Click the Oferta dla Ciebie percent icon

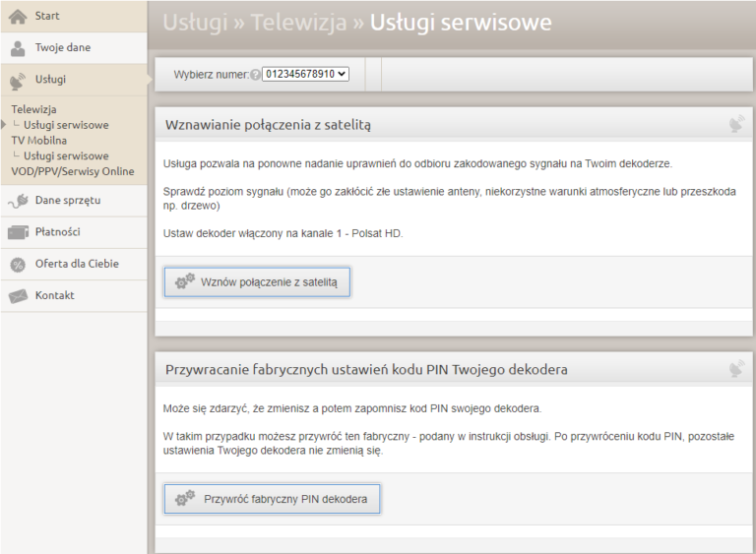click(x=18, y=264)
